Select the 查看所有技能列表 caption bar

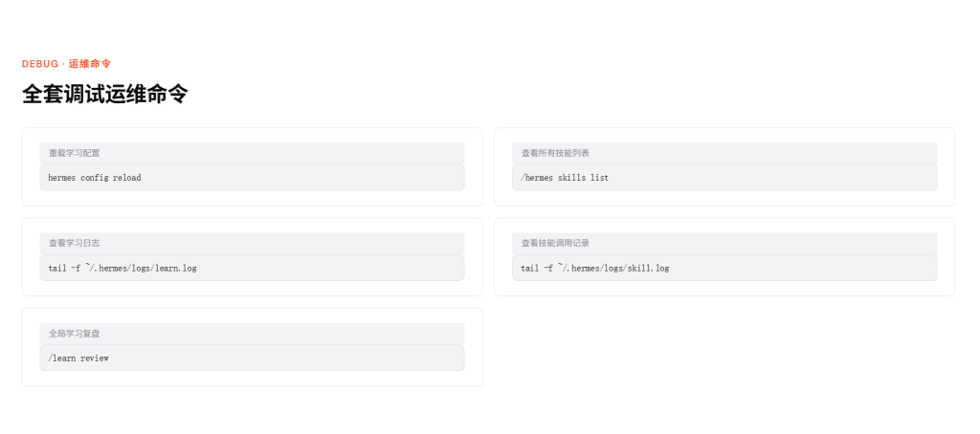click(724, 153)
